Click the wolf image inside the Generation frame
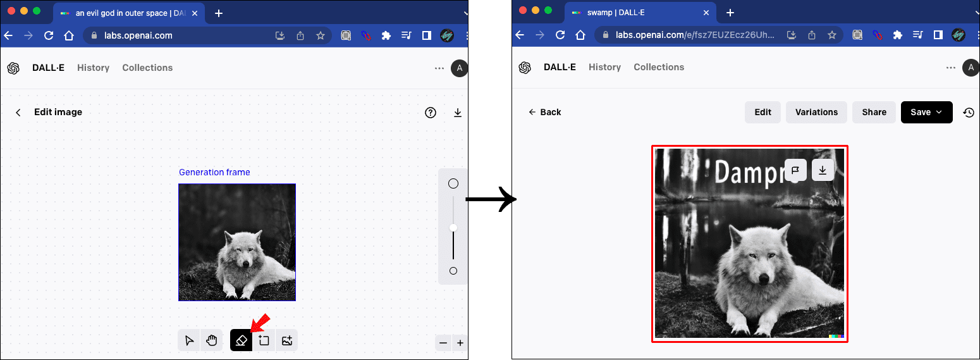The height and width of the screenshot is (360, 980). (237, 242)
